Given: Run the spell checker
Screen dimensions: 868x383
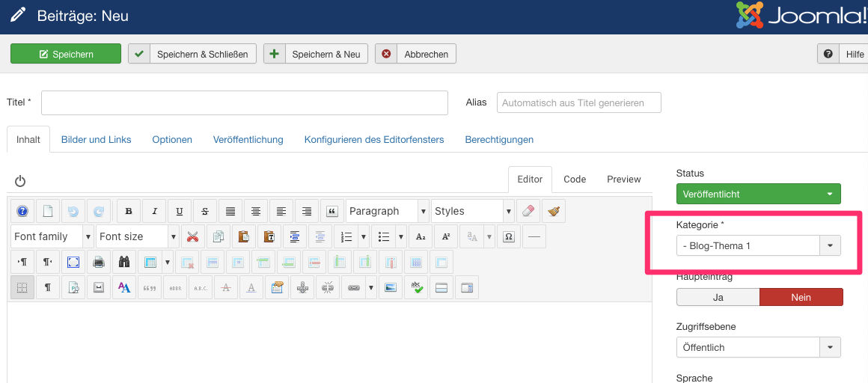Looking at the screenshot, I should (416, 288).
